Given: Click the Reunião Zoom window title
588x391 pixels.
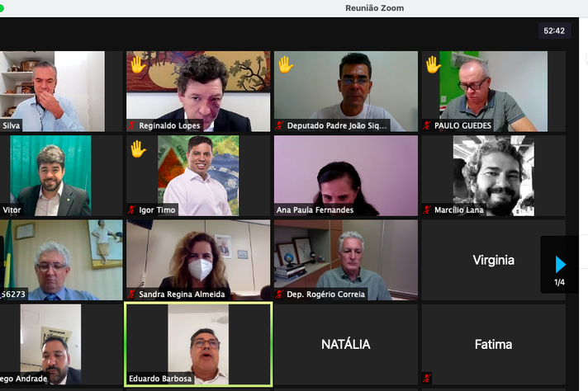Looking at the screenshot, I should point(375,8).
